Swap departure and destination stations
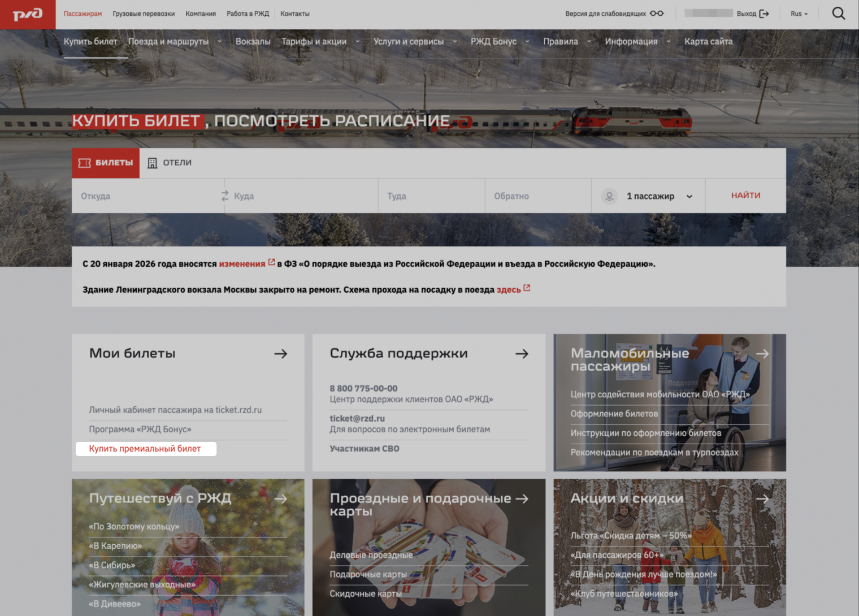This screenshot has height=616, width=859. tap(225, 196)
